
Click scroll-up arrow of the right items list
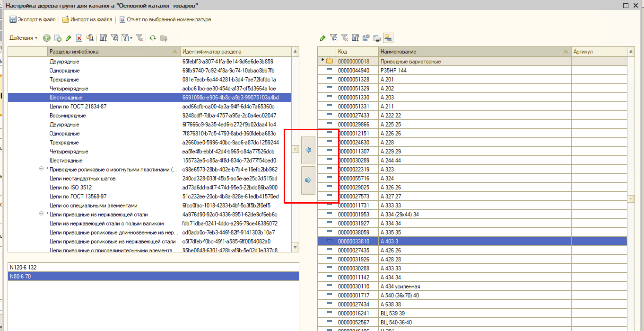coord(631,51)
